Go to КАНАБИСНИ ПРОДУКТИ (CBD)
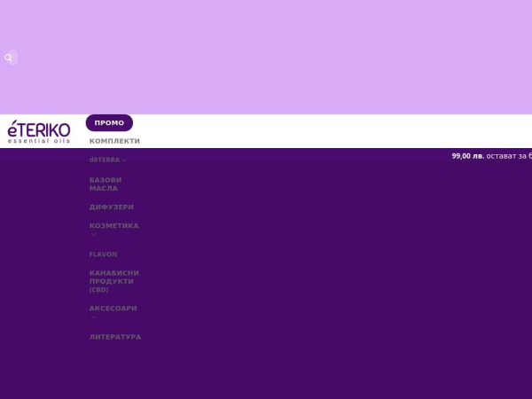Screen dimensions: 532x399 [114, 281]
